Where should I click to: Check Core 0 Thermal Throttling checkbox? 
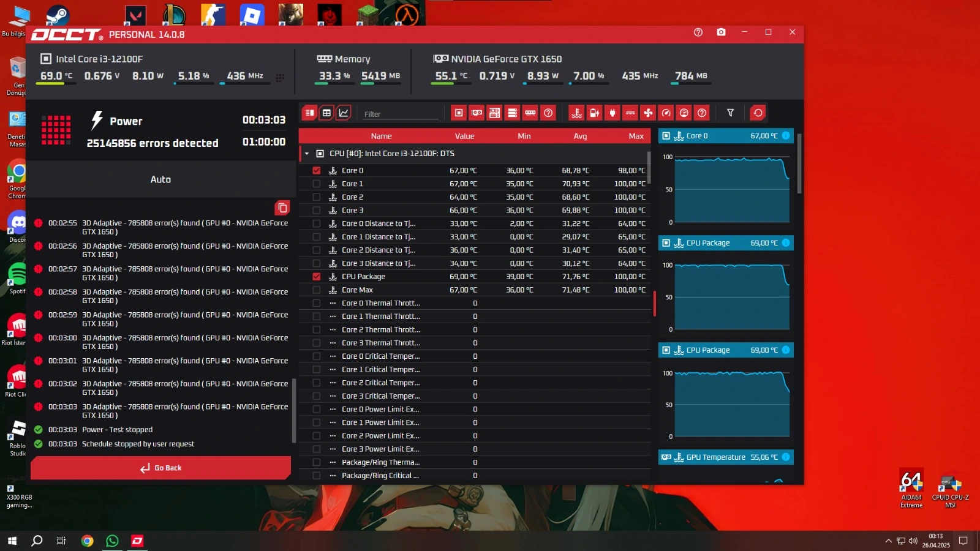point(317,303)
